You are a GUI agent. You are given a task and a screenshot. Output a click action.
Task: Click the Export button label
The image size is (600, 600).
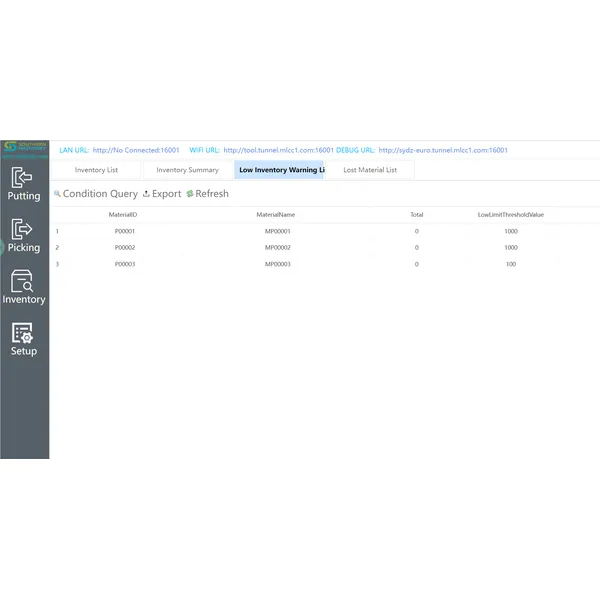click(x=166, y=194)
